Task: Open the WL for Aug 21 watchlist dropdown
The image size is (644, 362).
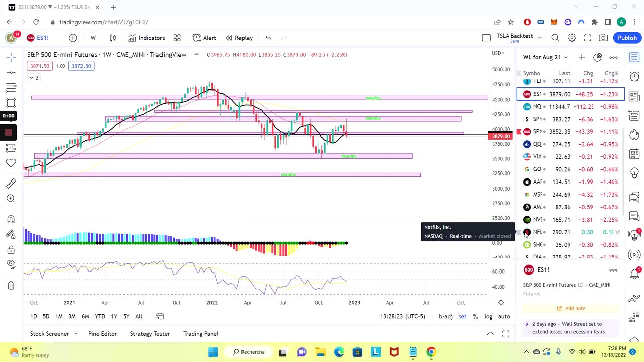Action: pos(545,57)
